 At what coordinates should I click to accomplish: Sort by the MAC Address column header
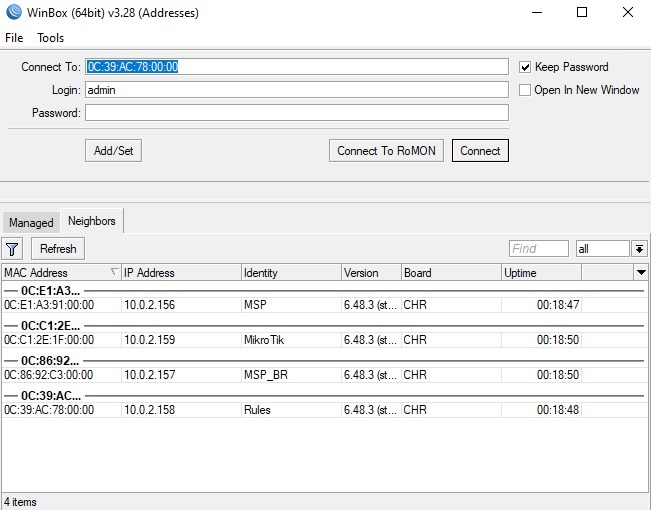pyautogui.click(x=55, y=273)
